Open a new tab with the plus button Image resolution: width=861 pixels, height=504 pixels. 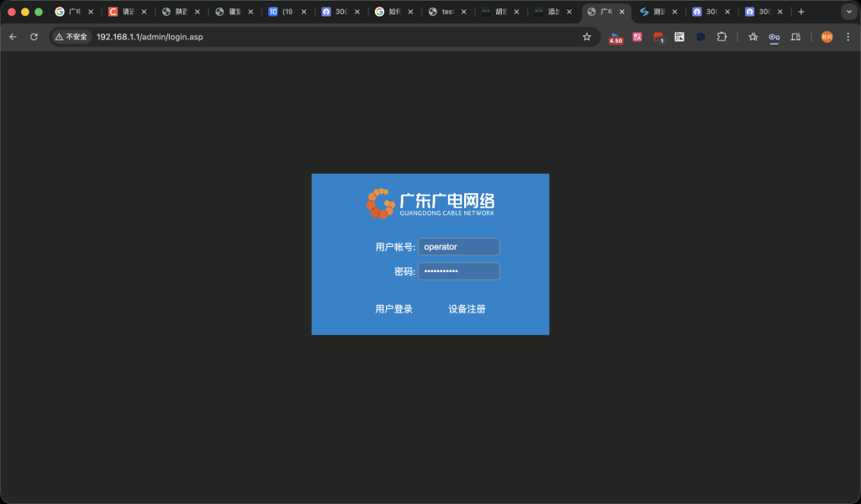801,12
